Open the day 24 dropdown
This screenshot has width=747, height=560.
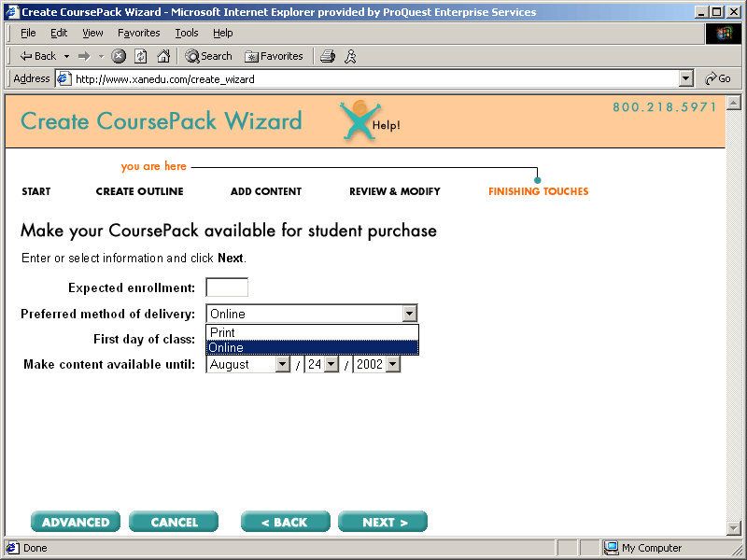[x=331, y=365]
